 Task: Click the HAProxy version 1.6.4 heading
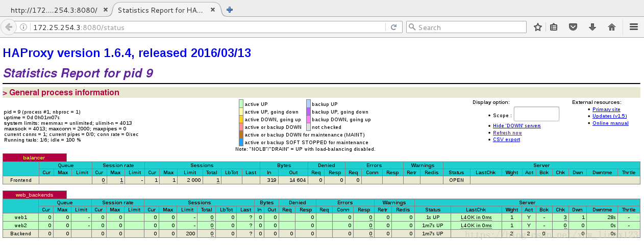127,53
